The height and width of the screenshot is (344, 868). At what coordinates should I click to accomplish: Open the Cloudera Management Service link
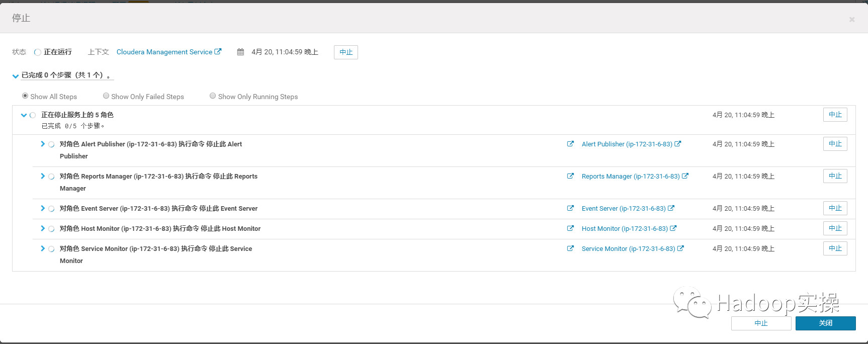pos(164,52)
